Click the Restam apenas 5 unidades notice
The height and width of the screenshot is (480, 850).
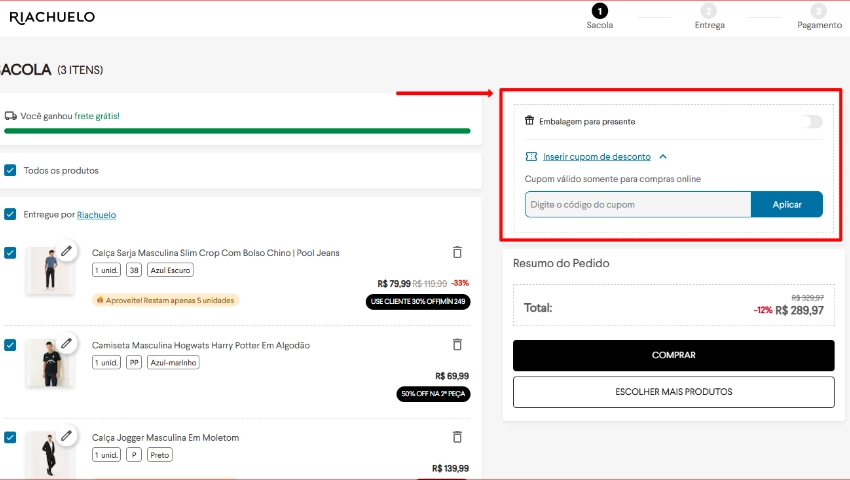165,300
